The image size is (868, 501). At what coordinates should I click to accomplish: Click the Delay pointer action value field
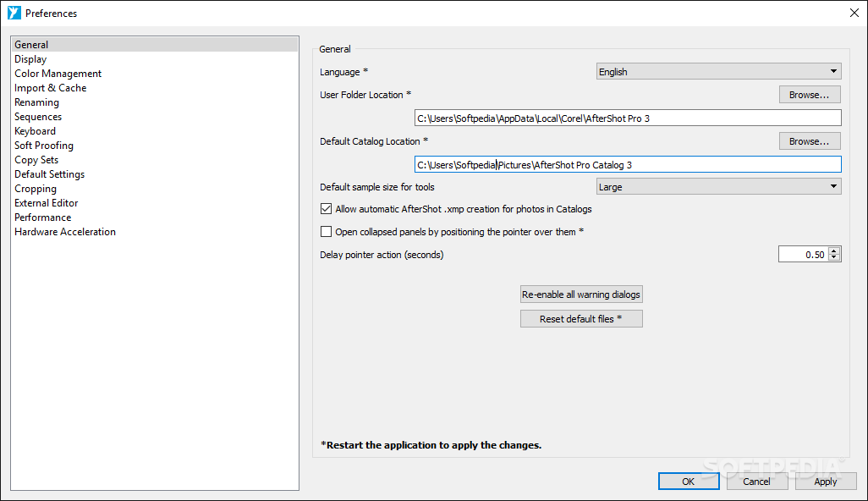pyautogui.click(x=803, y=254)
